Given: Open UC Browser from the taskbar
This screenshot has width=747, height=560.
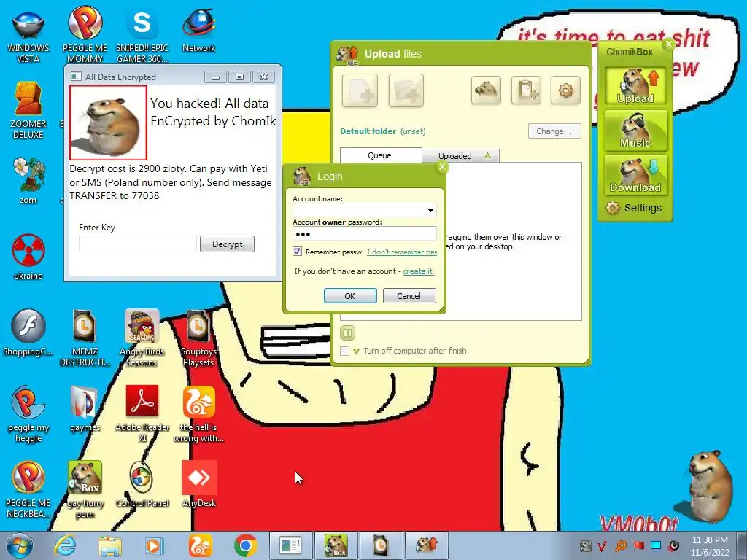Looking at the screenshot, I should 200,545.
